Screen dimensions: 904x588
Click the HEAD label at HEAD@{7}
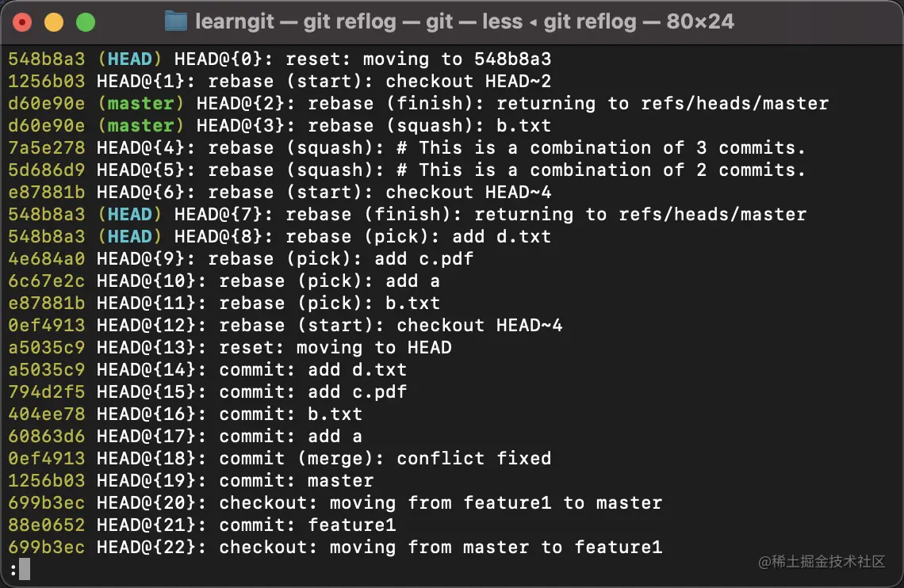click(129, 214)
